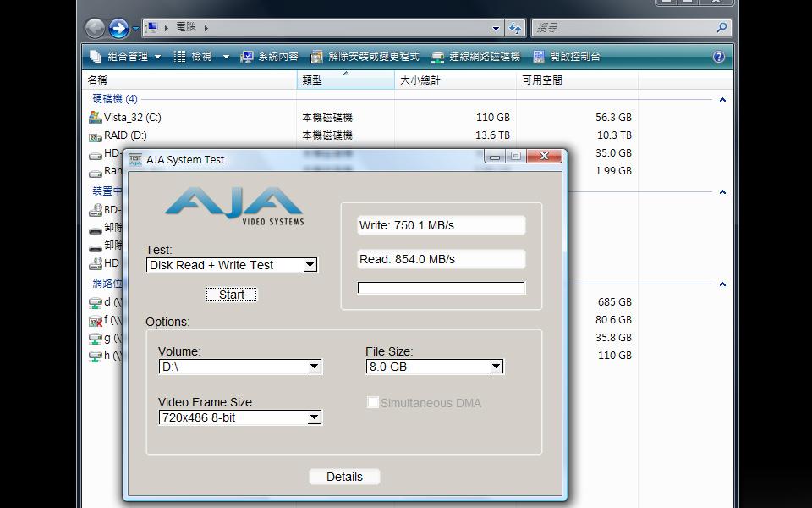This screenshot has height=508, width=812.
Task: Click the Read speed result field
Action: pyautogui.click(x=442, y=259)
